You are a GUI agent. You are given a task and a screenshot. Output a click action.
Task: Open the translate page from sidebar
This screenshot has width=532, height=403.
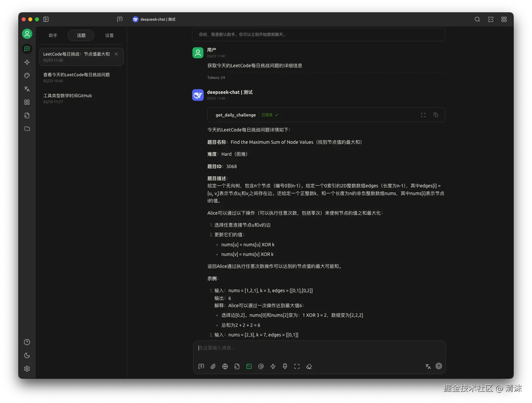click(x=27, y=89)
